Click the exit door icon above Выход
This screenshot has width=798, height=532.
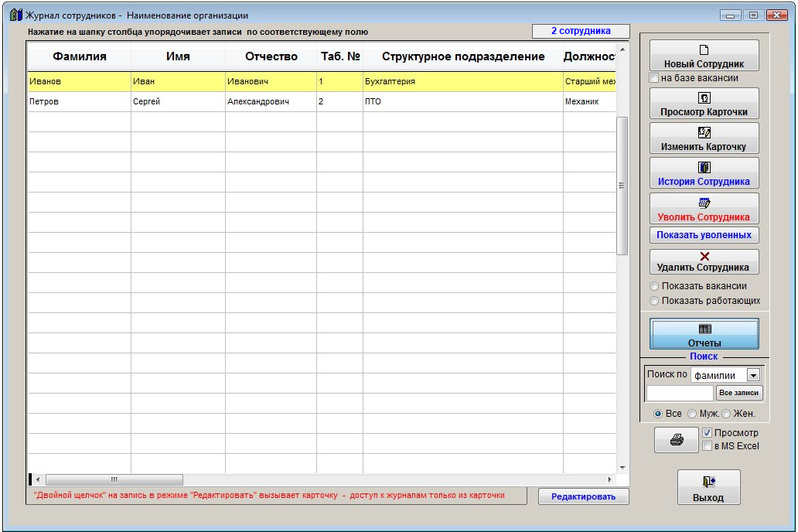coord(708,482)
